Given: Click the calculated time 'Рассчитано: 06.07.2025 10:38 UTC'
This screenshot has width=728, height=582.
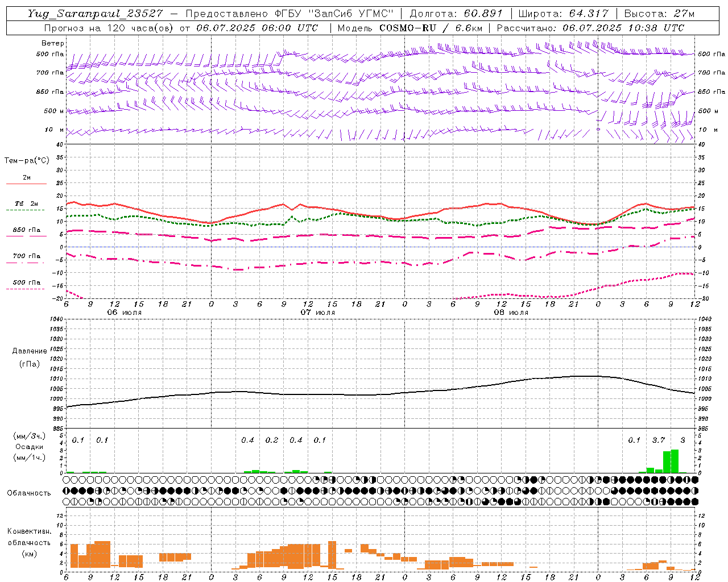Looking at the screenshot, I should click(x=590, y=28).
